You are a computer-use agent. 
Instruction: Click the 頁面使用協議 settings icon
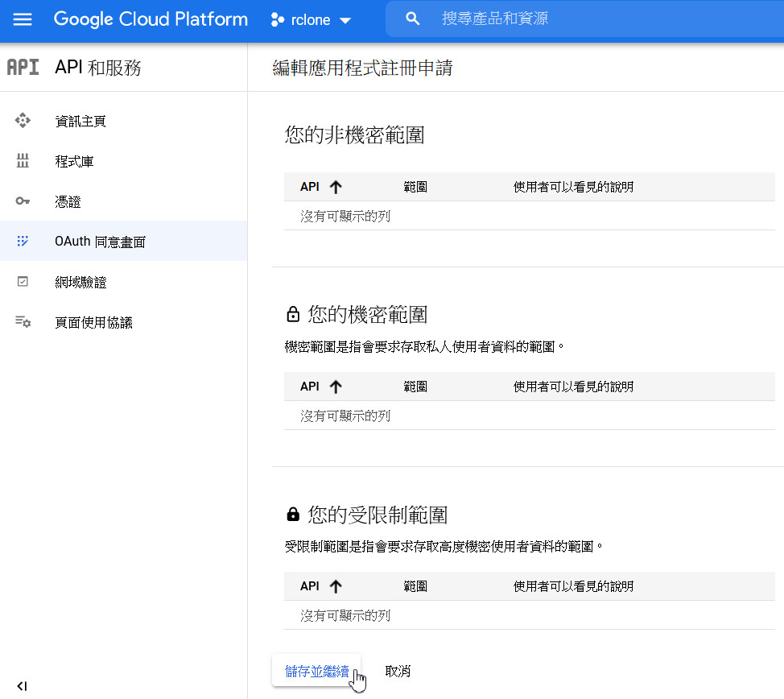23,322
